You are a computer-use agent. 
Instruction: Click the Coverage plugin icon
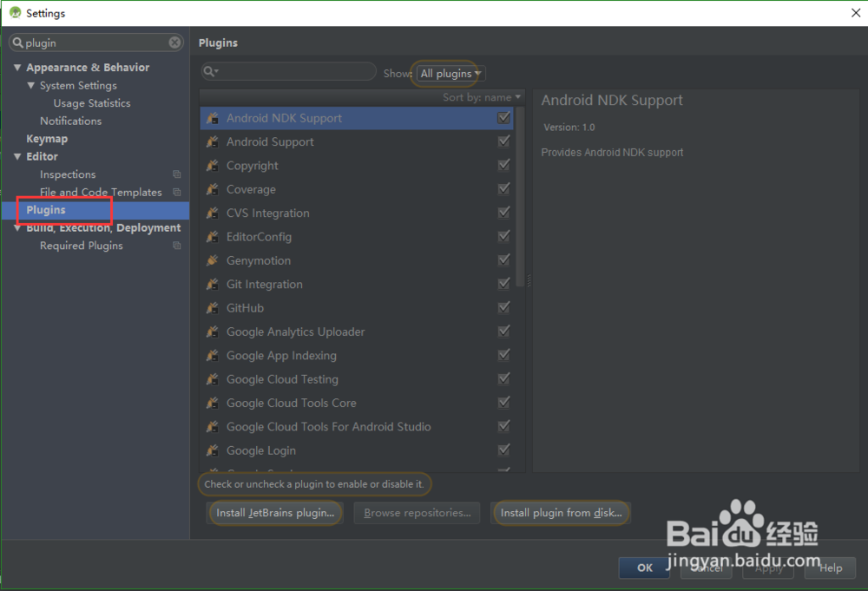tap(213, 189)
